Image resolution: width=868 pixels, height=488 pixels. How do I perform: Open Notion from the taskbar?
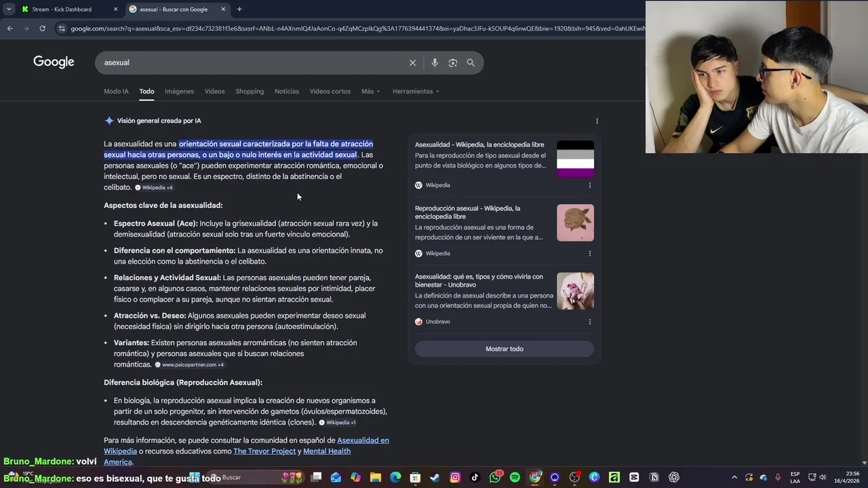[654, 477]
